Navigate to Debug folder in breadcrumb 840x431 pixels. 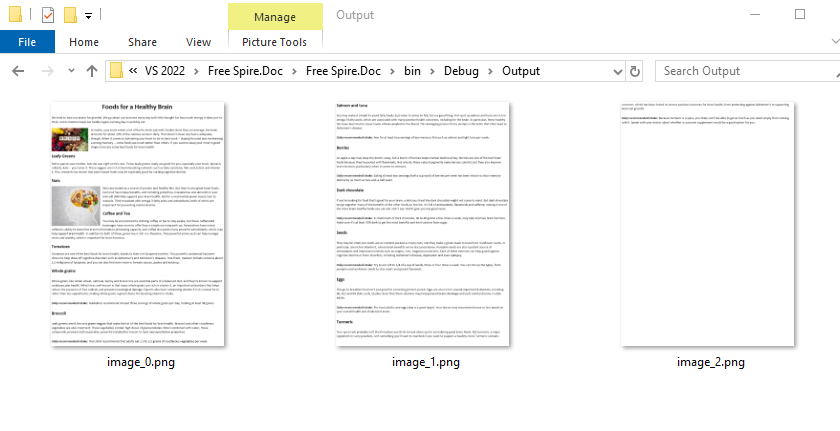461,71
